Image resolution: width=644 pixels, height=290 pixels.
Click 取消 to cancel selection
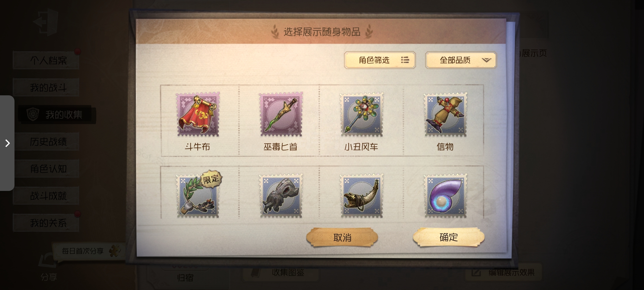(x=342, y=237)
